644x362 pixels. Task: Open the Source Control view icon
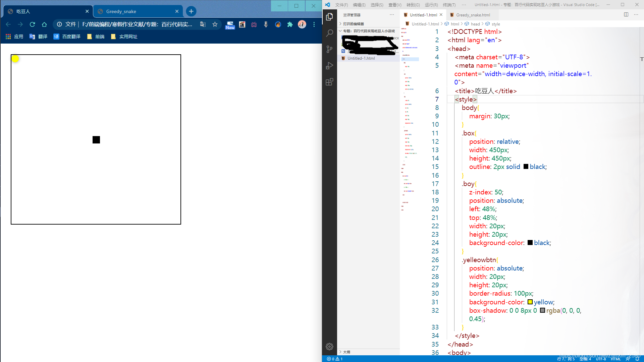click(x=329, y=49)
